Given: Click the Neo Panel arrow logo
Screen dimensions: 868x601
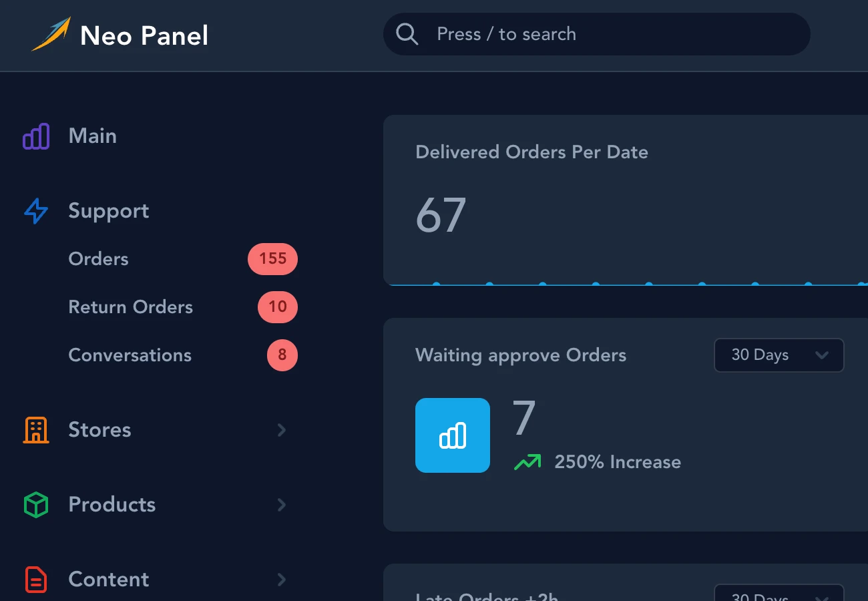Looking at the screenshot, I should (51, 34).
